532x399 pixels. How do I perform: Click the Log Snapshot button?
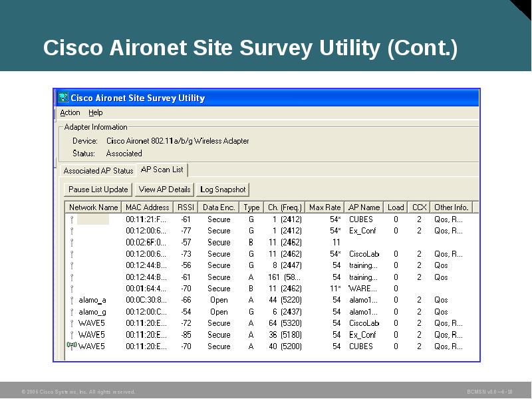coord(223,189)
